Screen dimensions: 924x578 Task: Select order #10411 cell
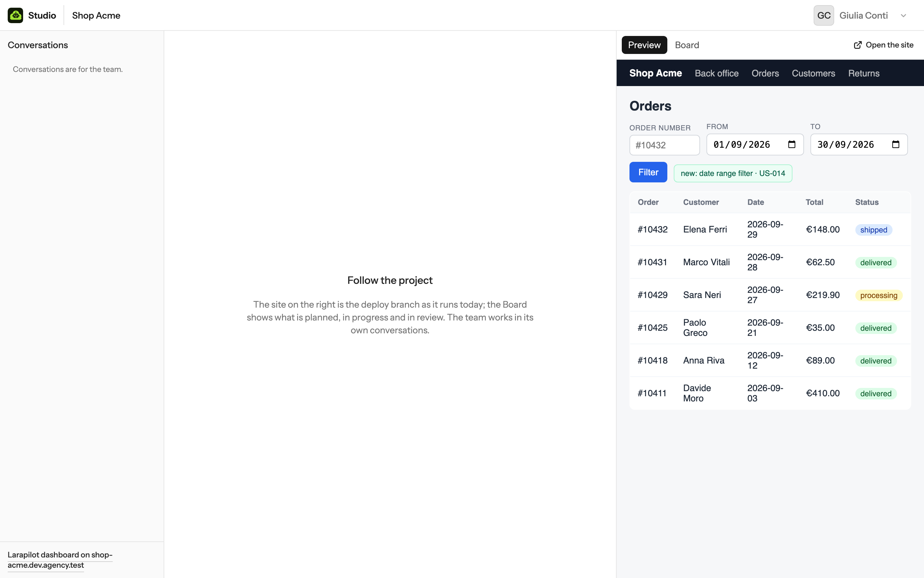[652, 393]
